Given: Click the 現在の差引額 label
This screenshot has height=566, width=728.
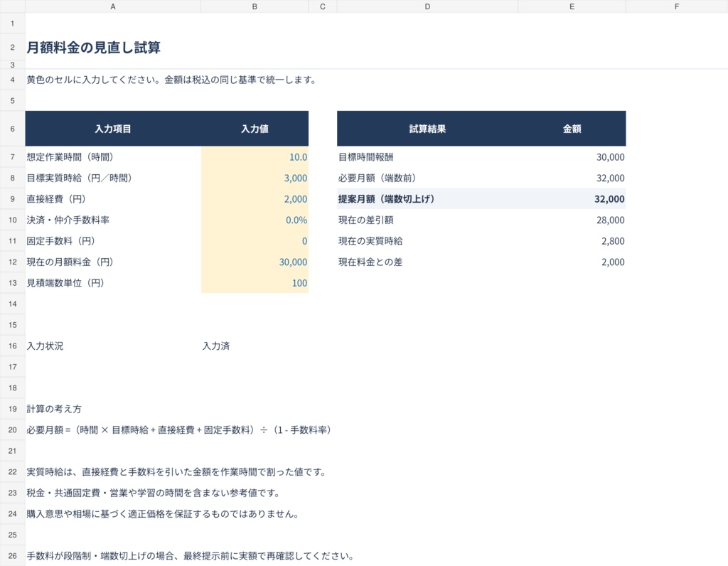Looking at the screenshot, I should 366,220.
